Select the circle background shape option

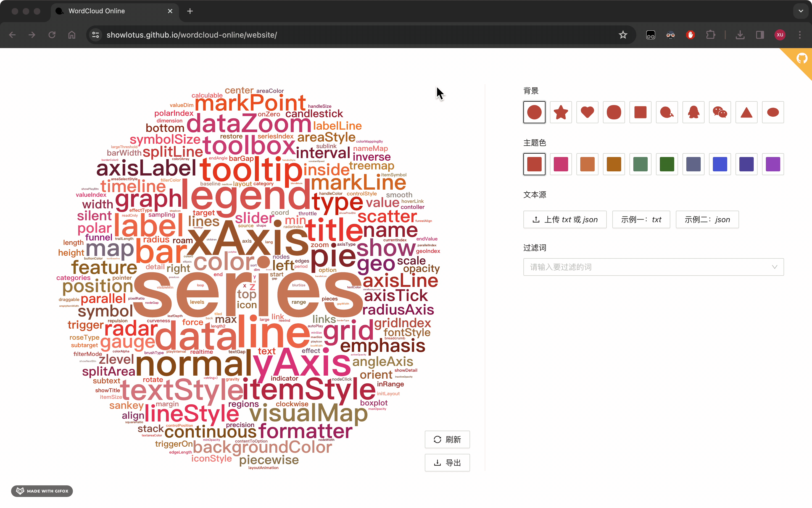click(x=534, y=112)
